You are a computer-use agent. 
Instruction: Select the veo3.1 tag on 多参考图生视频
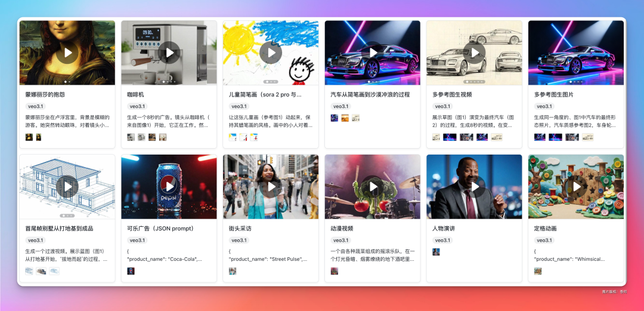tap(442, 106)
